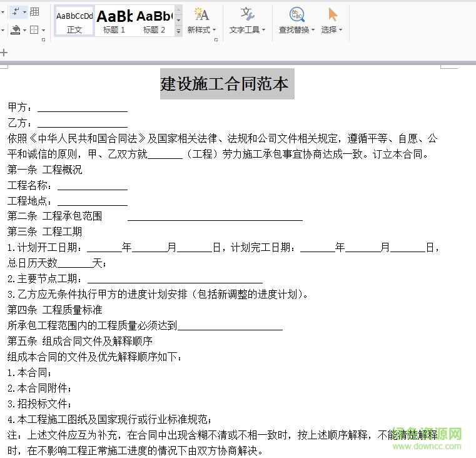This screenshot has width=476, height=458.
Task: Click the 建设施工合同范本 document title
Action: tap(226, 84)
